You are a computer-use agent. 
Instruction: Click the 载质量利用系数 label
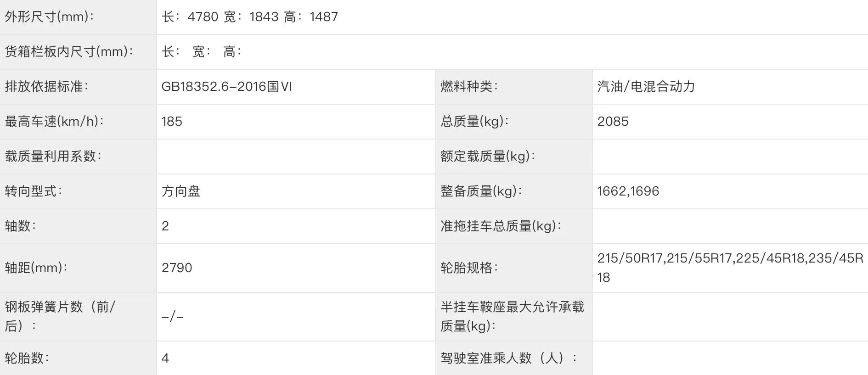53,156
